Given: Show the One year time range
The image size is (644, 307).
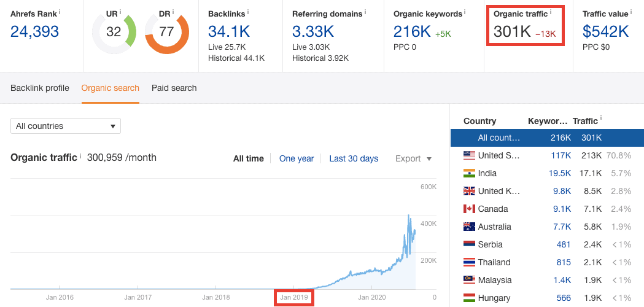Looking at the screenshot, I should coord(297,158).
